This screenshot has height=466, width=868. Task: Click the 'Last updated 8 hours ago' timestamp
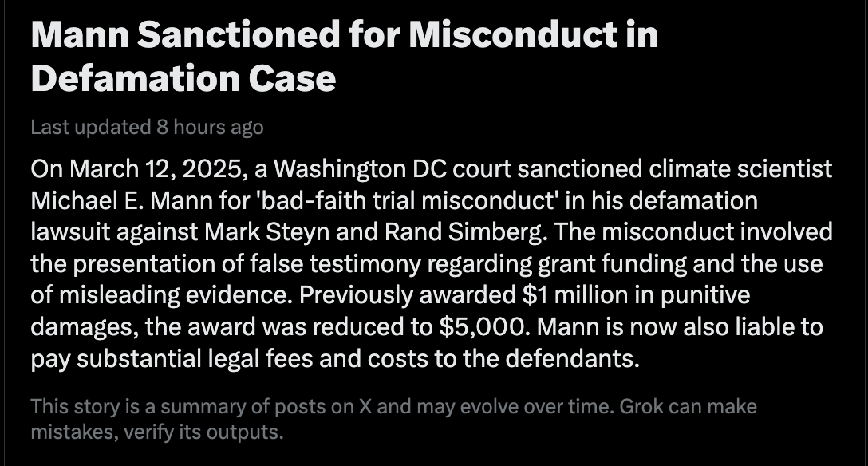tap(147, 127)
